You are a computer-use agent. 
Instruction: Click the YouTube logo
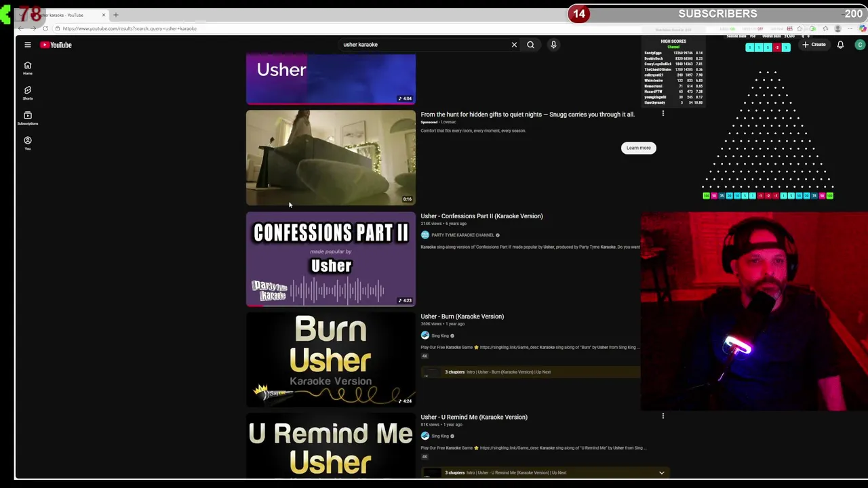point(56,45)
